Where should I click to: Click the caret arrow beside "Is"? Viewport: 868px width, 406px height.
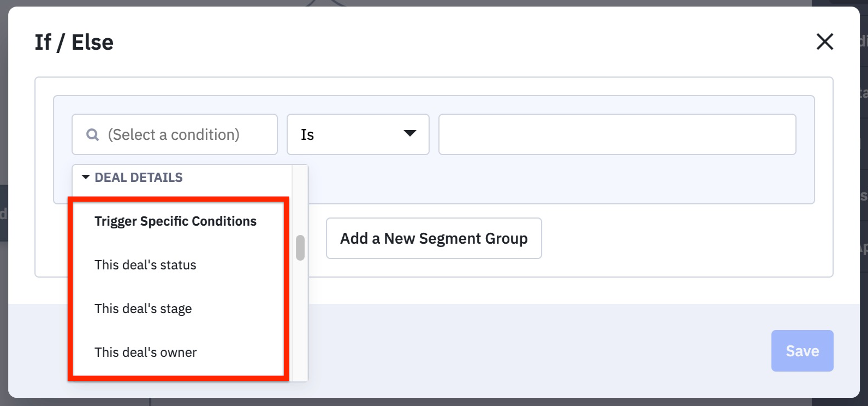point(409,134)
